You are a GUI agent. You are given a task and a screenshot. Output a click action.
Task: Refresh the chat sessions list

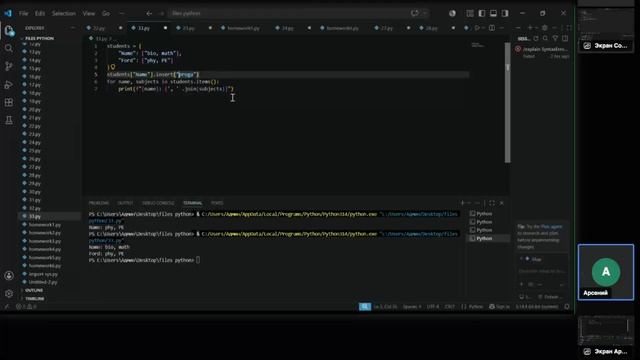(x=536, y=38)
